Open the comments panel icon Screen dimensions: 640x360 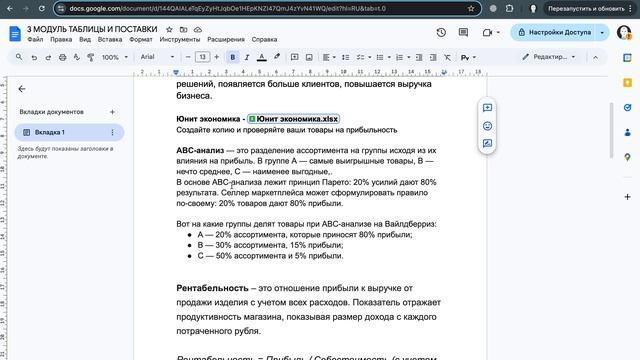[463, 32]
